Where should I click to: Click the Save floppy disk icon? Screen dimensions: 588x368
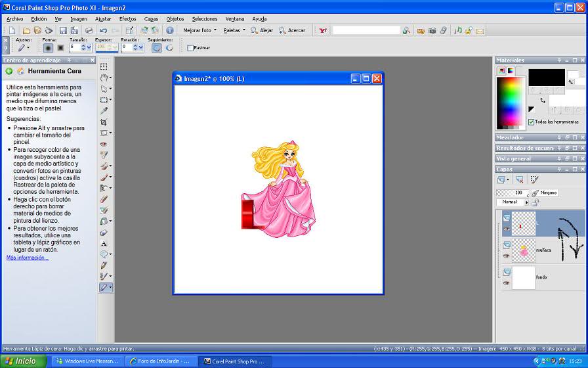pyautogui.click(x=63, y=30)
